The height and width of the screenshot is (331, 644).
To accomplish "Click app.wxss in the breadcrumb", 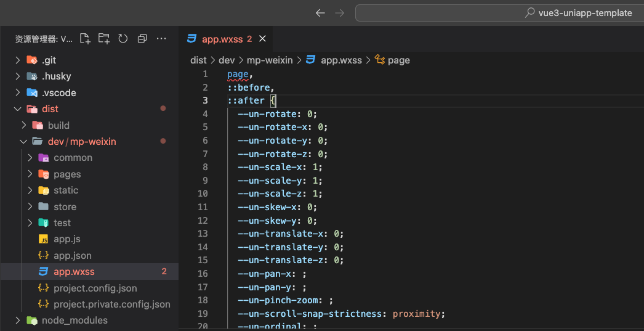I will [x=341, y=60].
